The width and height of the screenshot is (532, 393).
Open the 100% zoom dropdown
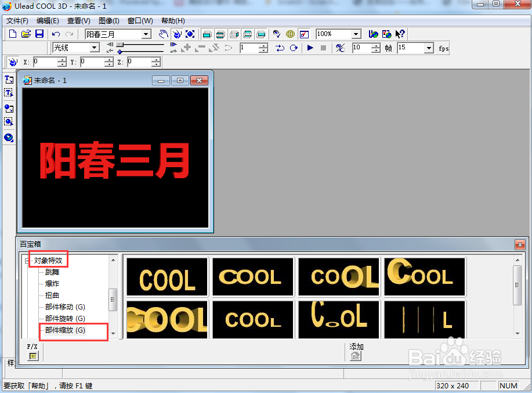(356, 34)
